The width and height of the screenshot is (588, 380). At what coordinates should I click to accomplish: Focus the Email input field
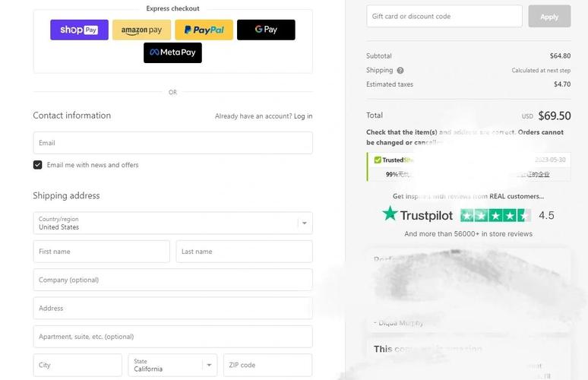pyautogui.click(x=172, y=143)
